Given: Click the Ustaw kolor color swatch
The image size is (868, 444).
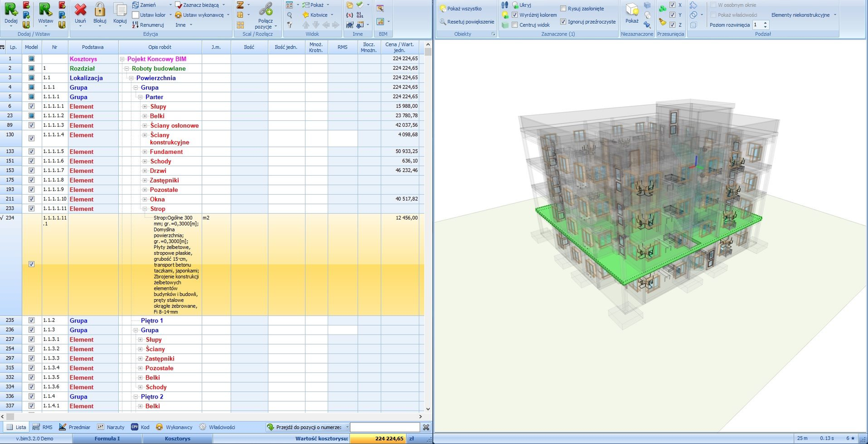Looking at the screenshot, I should (x=136, y=15).
